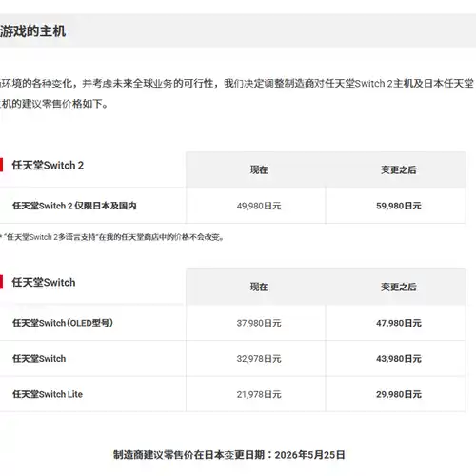Click 现在 column header in Switch 2 table
This screenshot has height=476, width=476.
click(x=259, y=169)
